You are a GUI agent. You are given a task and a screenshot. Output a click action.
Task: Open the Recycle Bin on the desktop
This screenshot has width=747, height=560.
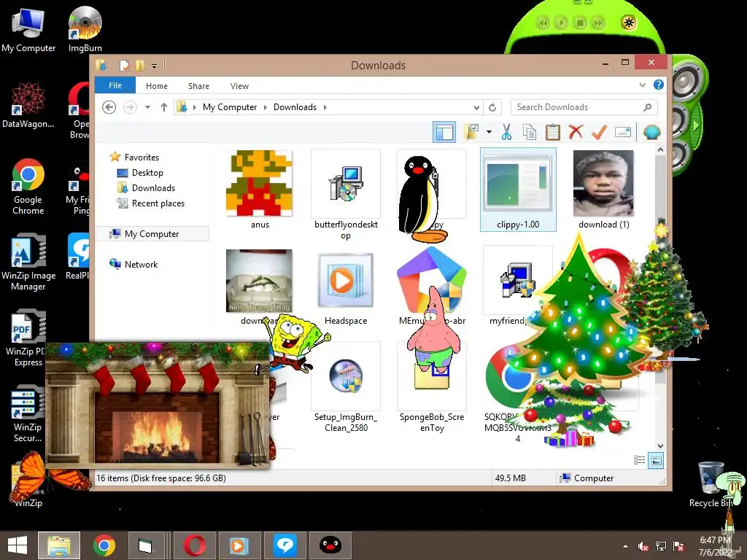click(x=711, y=484)
